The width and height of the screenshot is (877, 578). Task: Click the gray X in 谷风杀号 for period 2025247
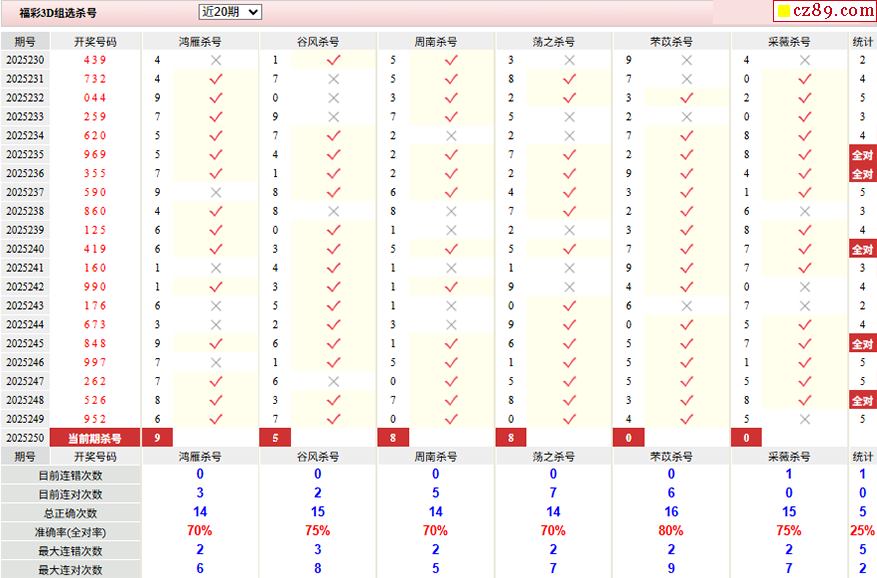(x=333, y=381)
